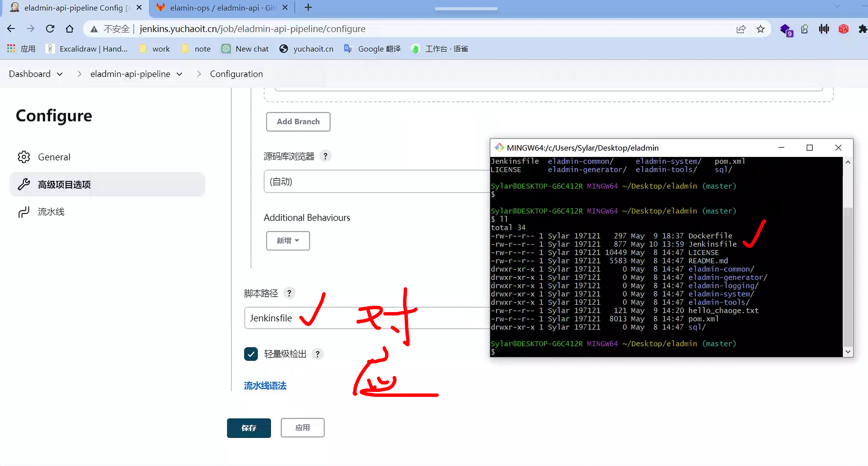
Task: Disable the 轻量级检出 checkbox
Action: click(251, 354)
